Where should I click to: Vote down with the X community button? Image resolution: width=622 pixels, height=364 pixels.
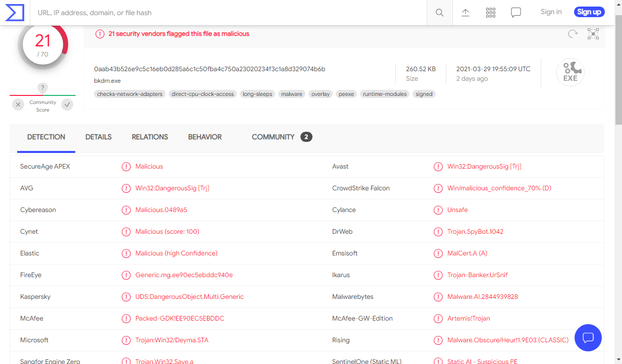point(18,105)
